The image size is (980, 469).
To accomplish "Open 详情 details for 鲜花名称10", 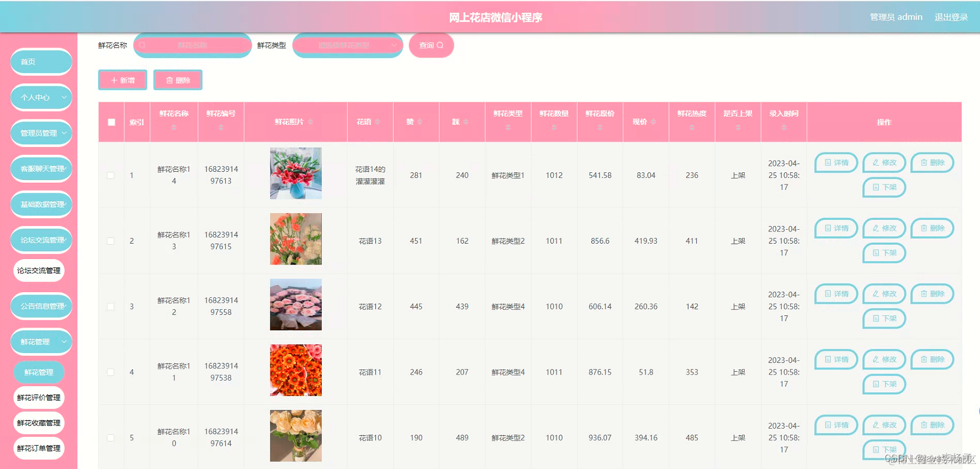I will tap(836, 425).
